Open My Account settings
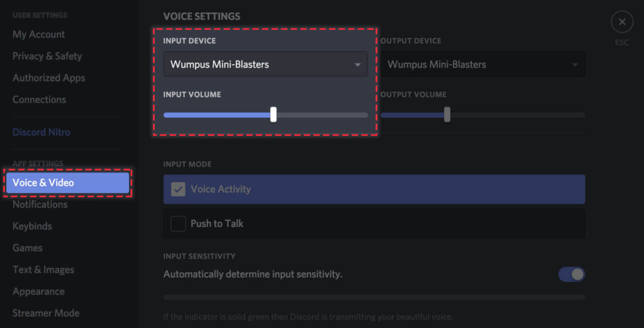This screenshot has width=644, height=328. point(38,34)
